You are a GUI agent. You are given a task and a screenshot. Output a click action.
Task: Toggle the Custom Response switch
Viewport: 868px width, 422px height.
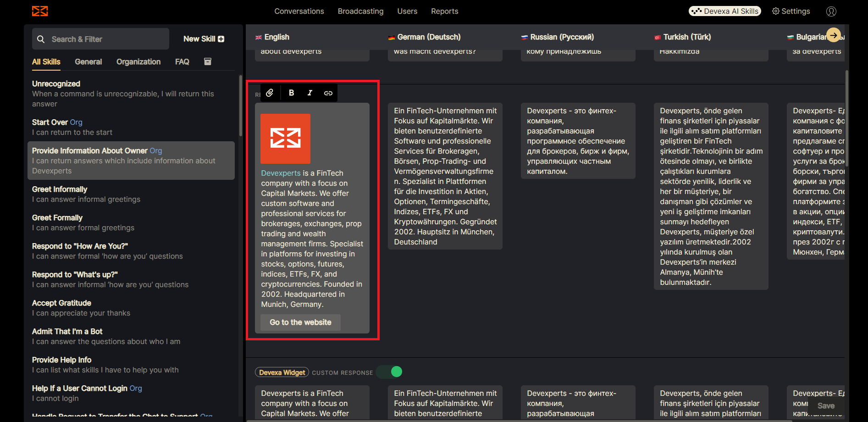click(x=390, y=372)
